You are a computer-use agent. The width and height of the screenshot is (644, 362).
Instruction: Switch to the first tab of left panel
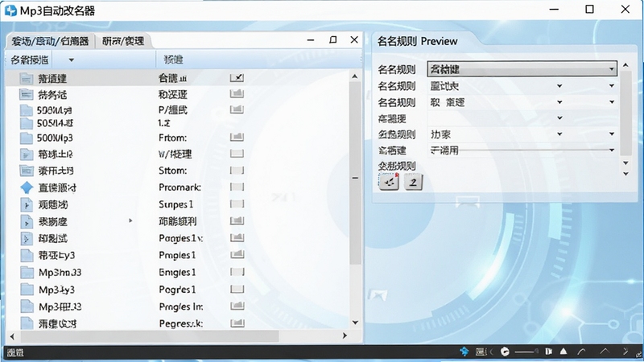(50, 41)
